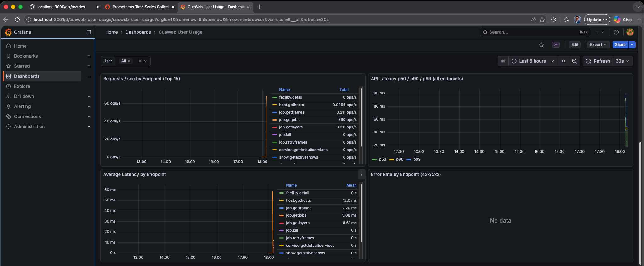Open Dashboards in the sidebar menu

[42, 76]
